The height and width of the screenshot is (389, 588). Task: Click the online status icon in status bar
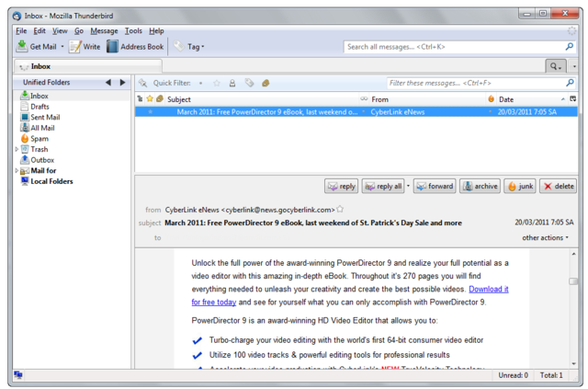pos(18,375)
